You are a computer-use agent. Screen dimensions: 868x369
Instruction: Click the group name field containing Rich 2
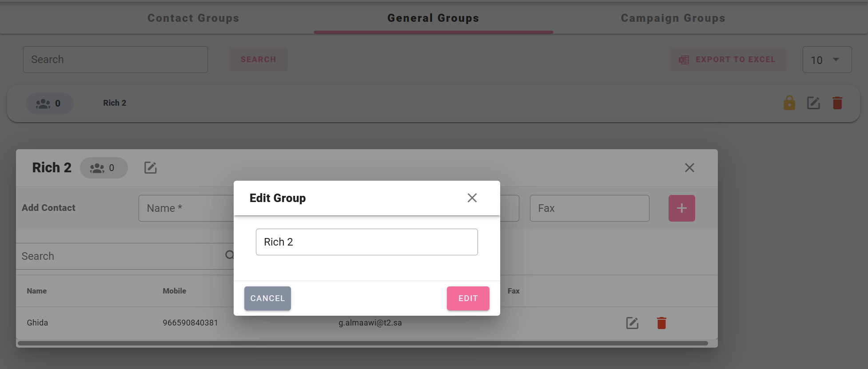[x=366, y=242]
